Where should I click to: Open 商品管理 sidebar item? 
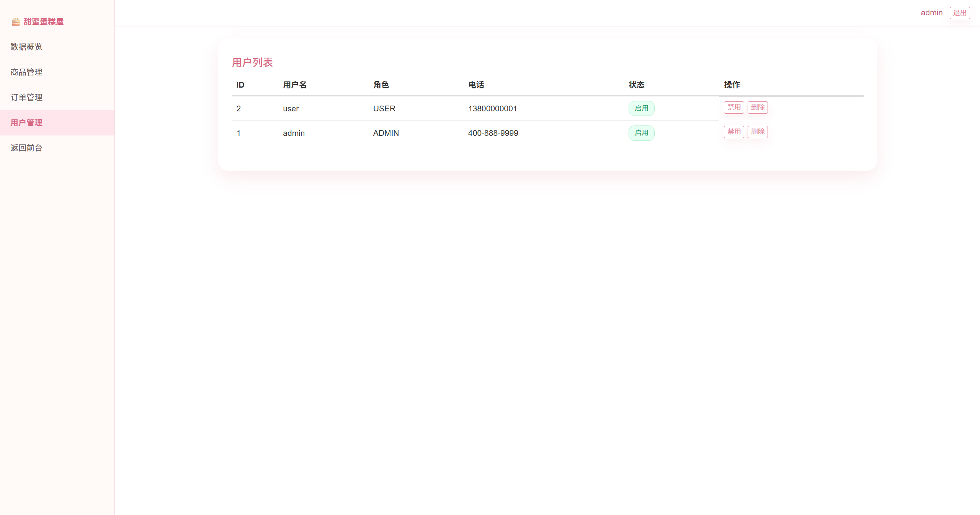(26, 72)
